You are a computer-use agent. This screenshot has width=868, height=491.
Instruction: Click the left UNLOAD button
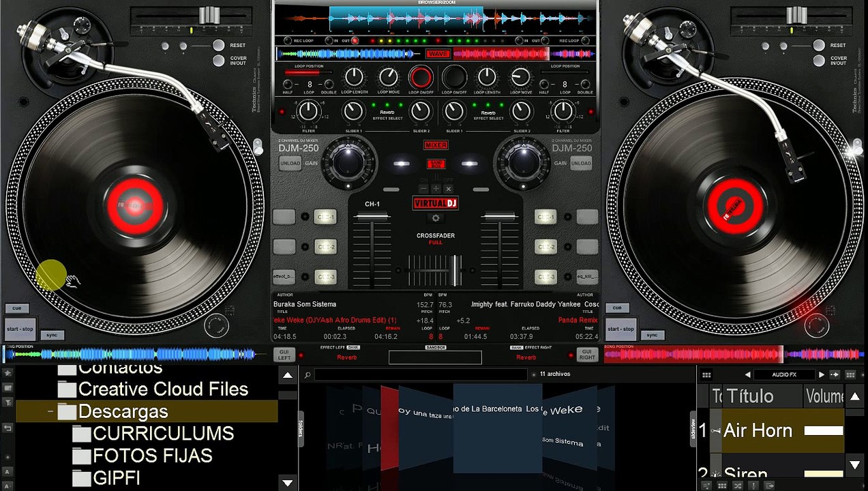pos(290,164)
